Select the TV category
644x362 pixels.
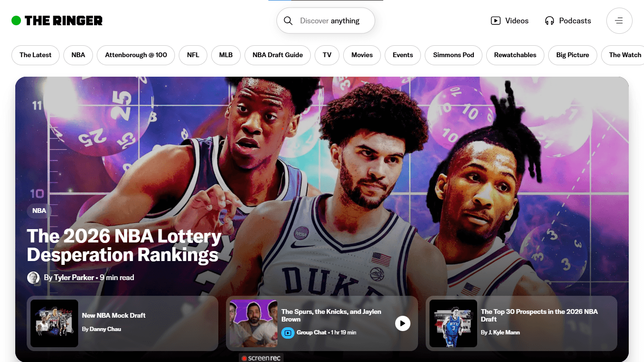pyautogui.click(x=327, y=55)
